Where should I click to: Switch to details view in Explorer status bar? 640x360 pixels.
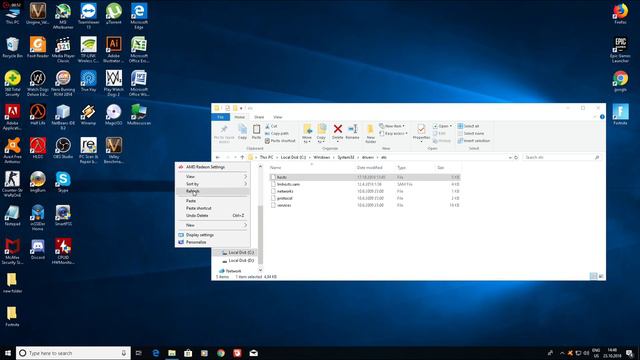[x=593, y=276]
